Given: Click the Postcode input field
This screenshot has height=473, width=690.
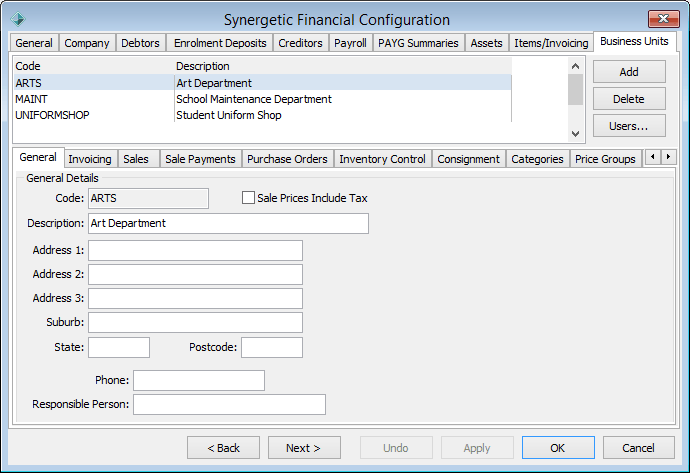Looking at the screenshot, I should [x=272, y=347].
